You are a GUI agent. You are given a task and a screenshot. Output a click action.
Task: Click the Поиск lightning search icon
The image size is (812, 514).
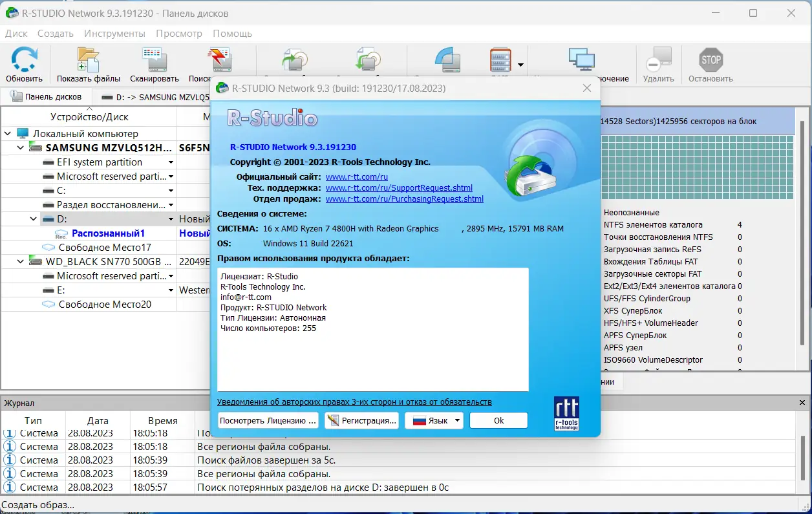click(220, 59)
